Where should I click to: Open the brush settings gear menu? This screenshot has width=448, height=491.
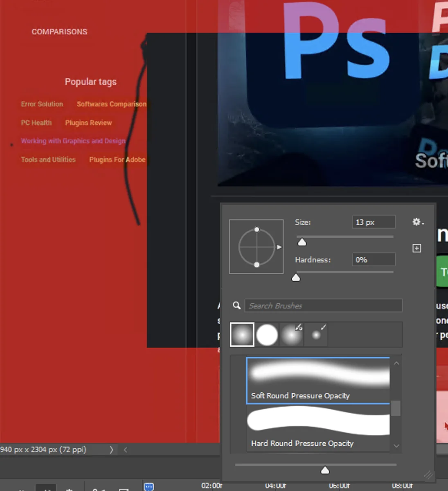pos(416,222)
